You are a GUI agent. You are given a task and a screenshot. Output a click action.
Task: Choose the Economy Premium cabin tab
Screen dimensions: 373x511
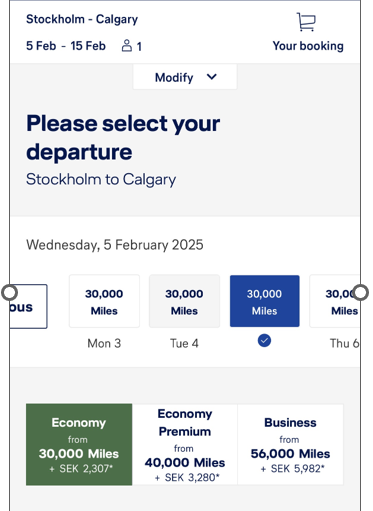tap(185, 444)
